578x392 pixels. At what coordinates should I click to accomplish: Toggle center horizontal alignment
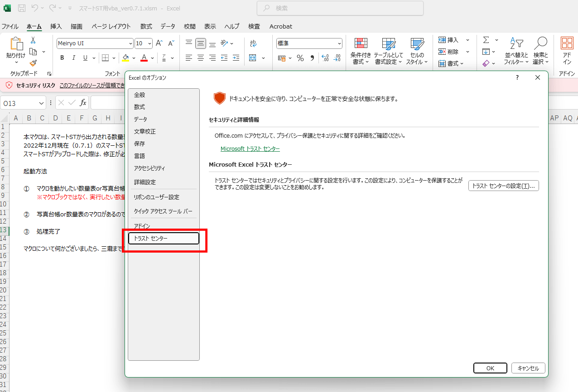[x=200, y=58]
